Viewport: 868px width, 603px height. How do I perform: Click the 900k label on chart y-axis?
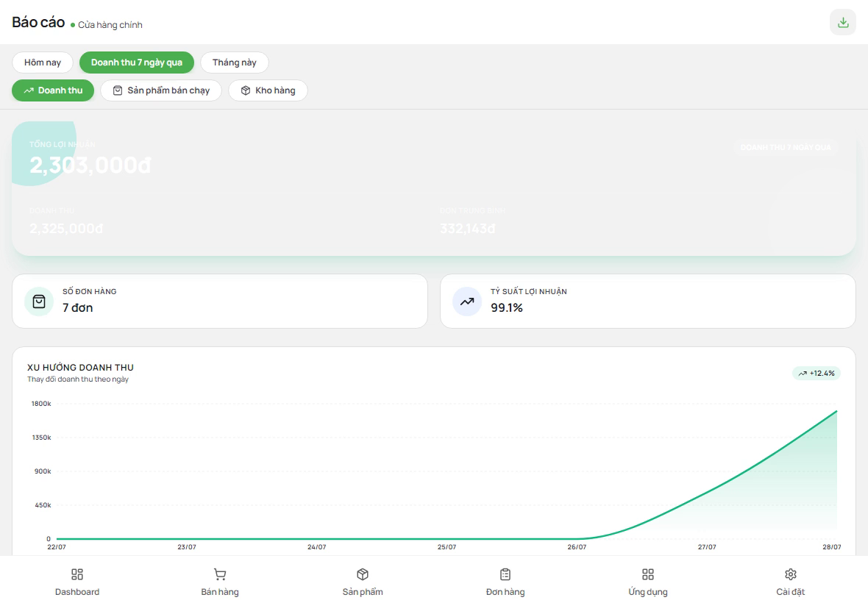(x=43, y=471)
